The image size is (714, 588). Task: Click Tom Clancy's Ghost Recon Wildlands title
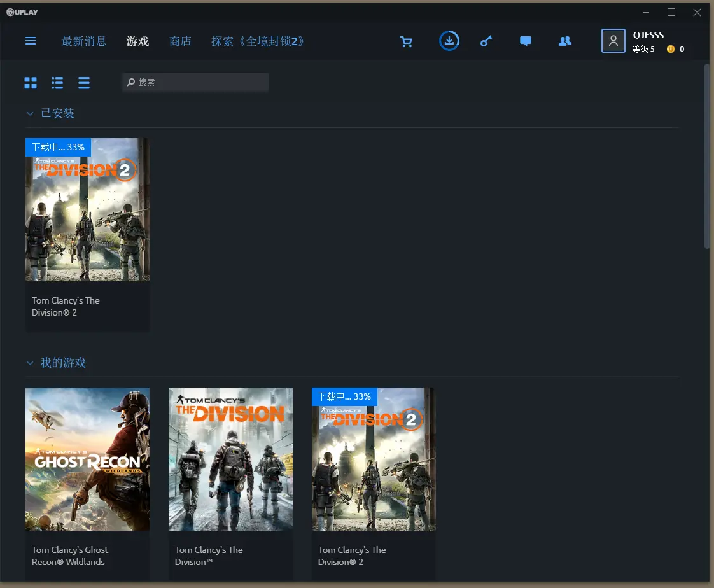70,556
